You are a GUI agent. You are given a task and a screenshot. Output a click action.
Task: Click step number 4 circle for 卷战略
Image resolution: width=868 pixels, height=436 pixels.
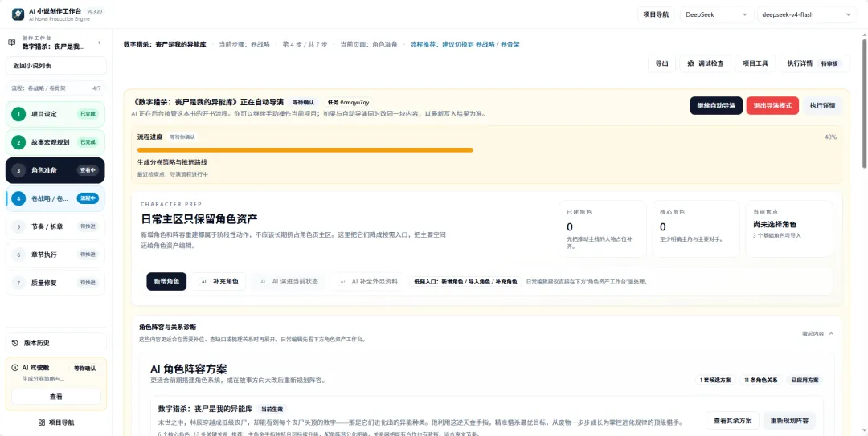click(18, 198)
